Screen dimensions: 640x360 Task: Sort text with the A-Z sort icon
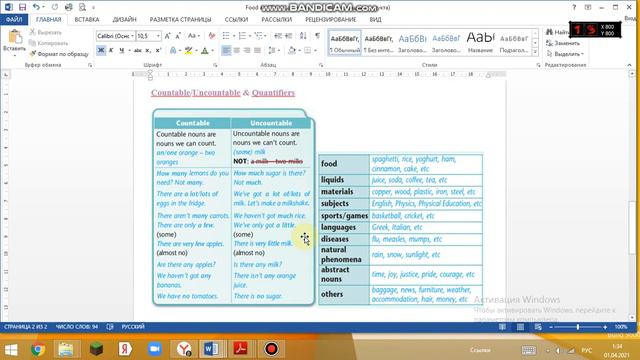(x=303, y=36)
